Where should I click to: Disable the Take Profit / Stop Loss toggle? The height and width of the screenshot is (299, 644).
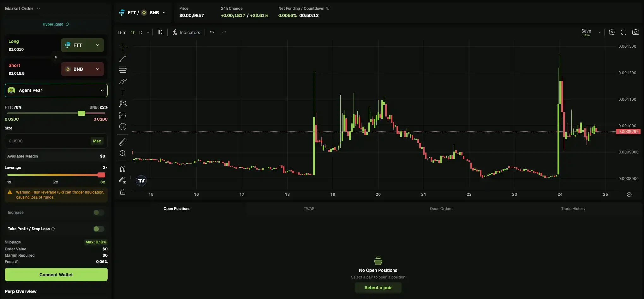coord(98,229)
